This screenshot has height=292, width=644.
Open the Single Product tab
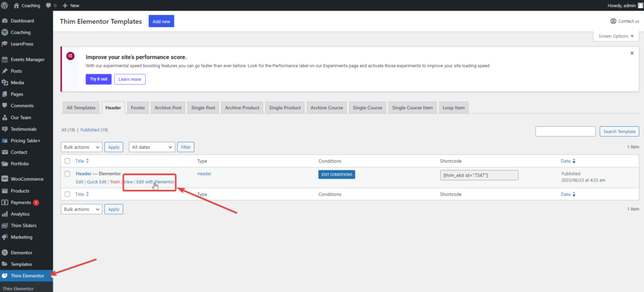[x=285, y=108]
